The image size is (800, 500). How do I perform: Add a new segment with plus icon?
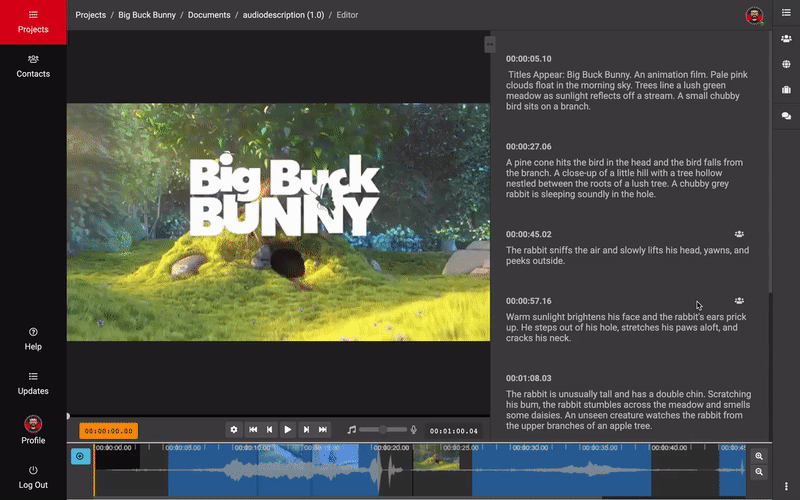click(x=80, y=456)
